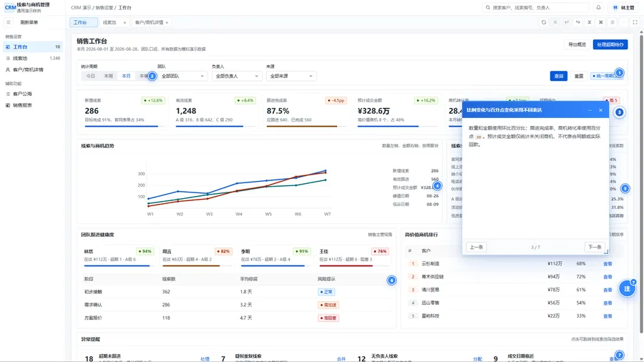Click the 高阻塞 risk tag in 方案报价 row
This screenshot has height=362, width=644.
click(328, 318)
